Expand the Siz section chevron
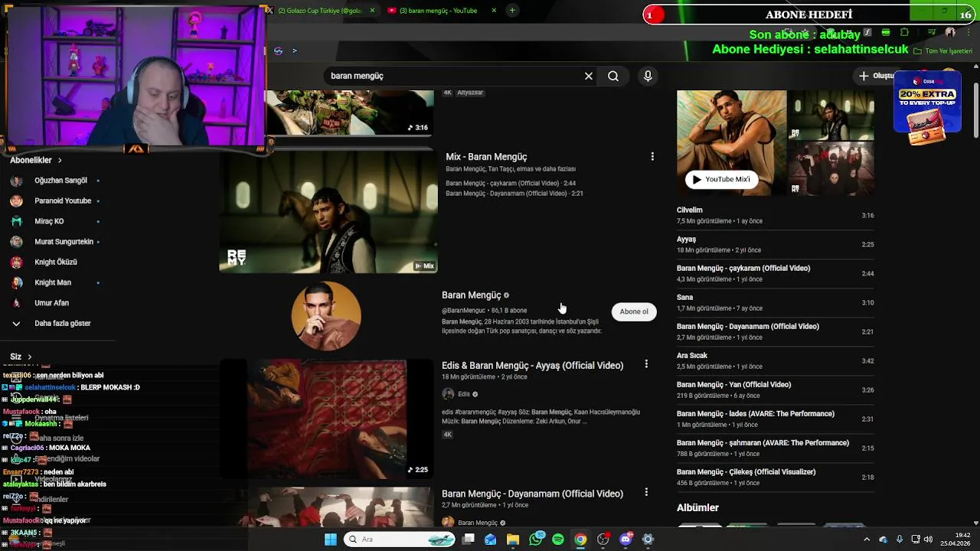Screen dimensions: 980x551 (30, 357)
